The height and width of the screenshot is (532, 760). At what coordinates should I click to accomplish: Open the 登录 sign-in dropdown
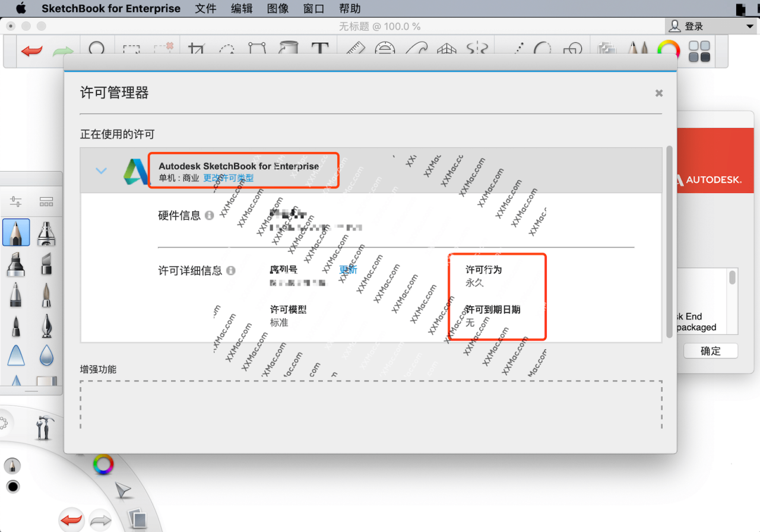click(x=711, y=26)
